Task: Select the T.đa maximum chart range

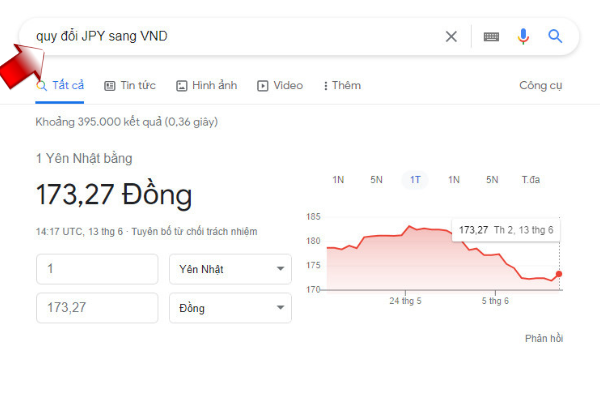Action: pos(530,180)
